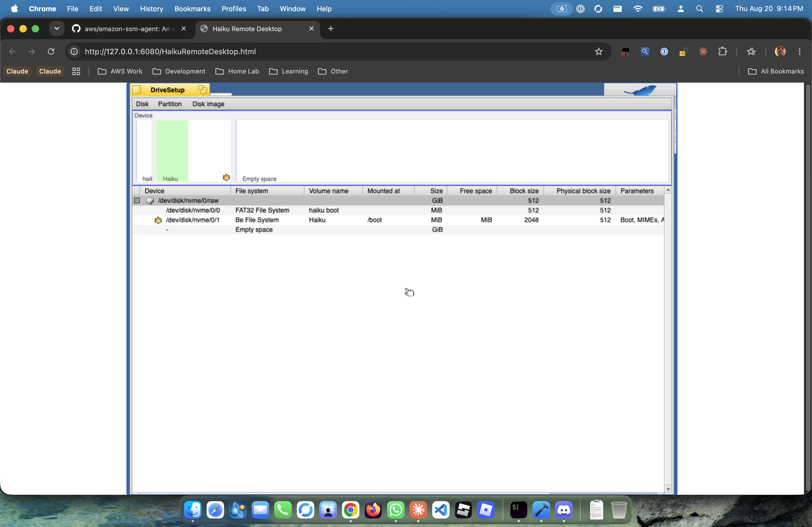Open the Chrome three-dot menu
This screenshot has height=527, width=812.
point(799,52)
